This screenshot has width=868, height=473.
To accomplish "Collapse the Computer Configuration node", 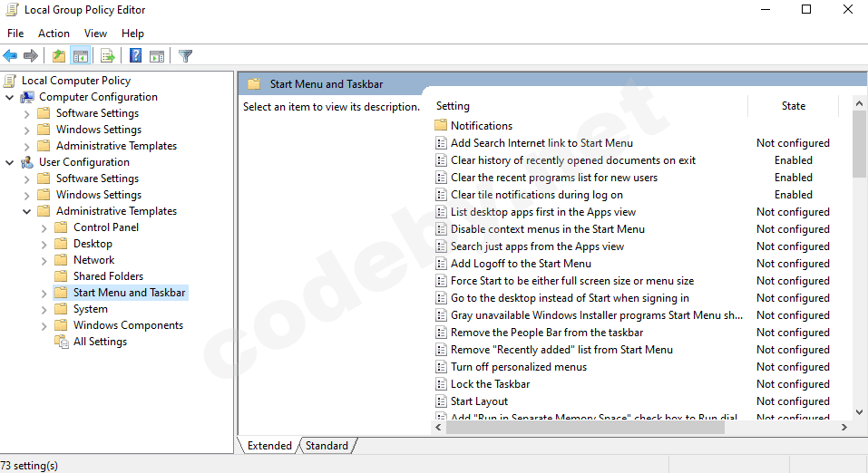I will click(9, 97).
